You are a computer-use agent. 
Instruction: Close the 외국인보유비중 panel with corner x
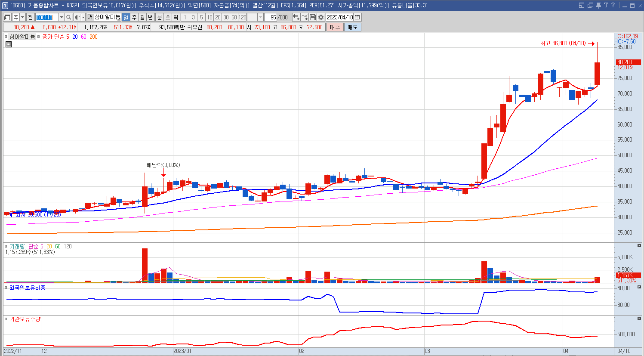pyautogui.click(x=639, y=287)
